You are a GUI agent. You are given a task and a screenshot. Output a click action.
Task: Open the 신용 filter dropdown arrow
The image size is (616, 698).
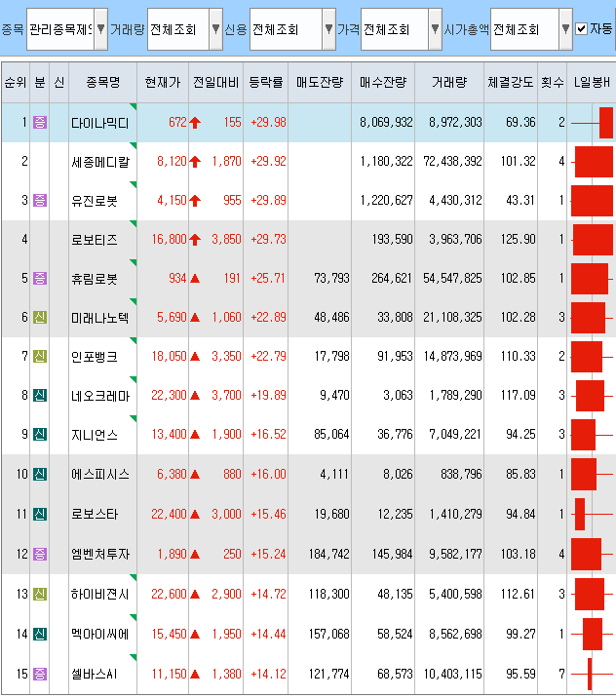coord(328,29)
